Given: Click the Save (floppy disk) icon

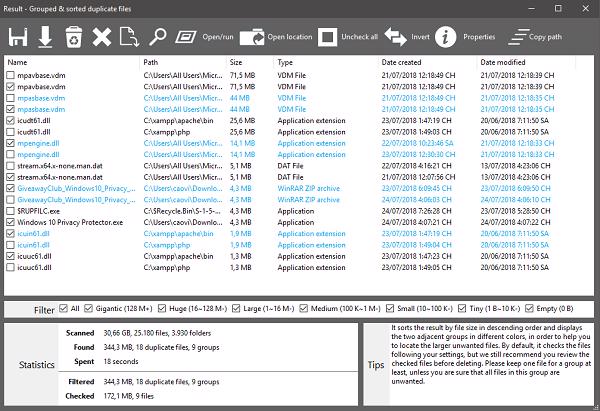Looking at the screenshot, I should 17,37.
